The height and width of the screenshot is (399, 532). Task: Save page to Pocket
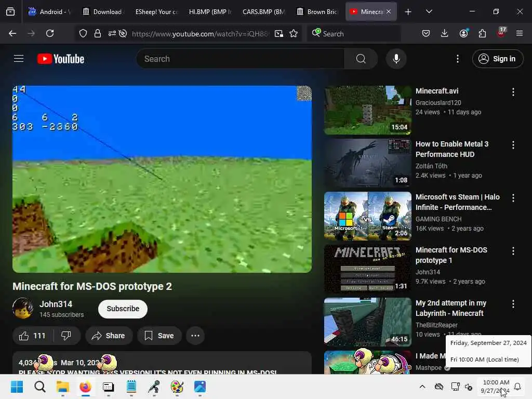point(426,33)
